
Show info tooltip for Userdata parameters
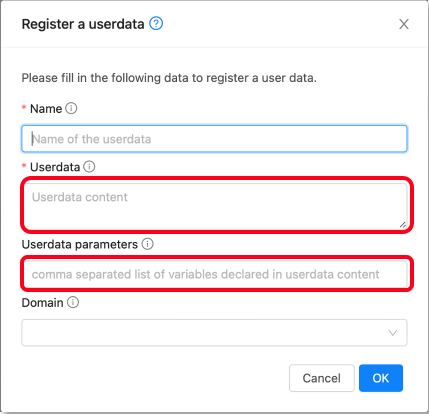click(147, 244)
